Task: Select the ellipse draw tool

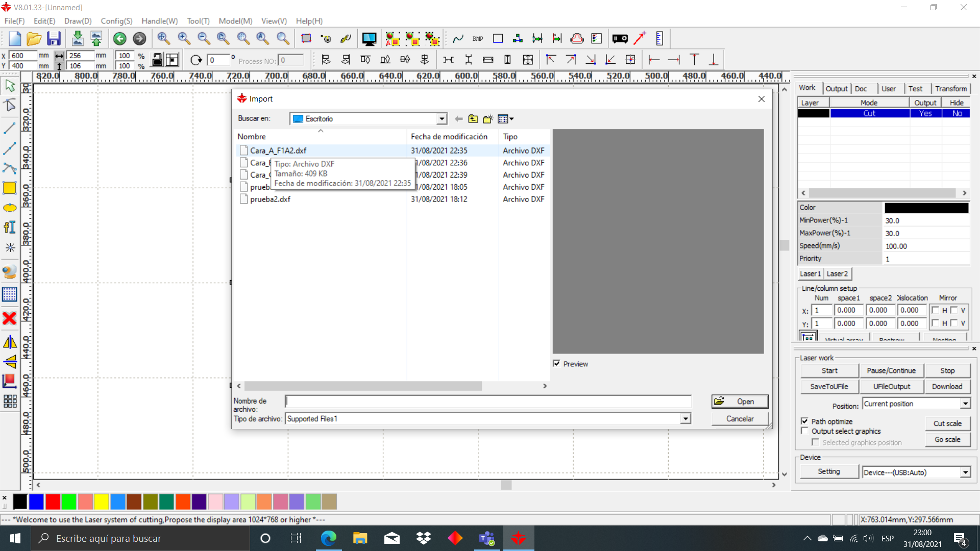Action: coord(9,208)
